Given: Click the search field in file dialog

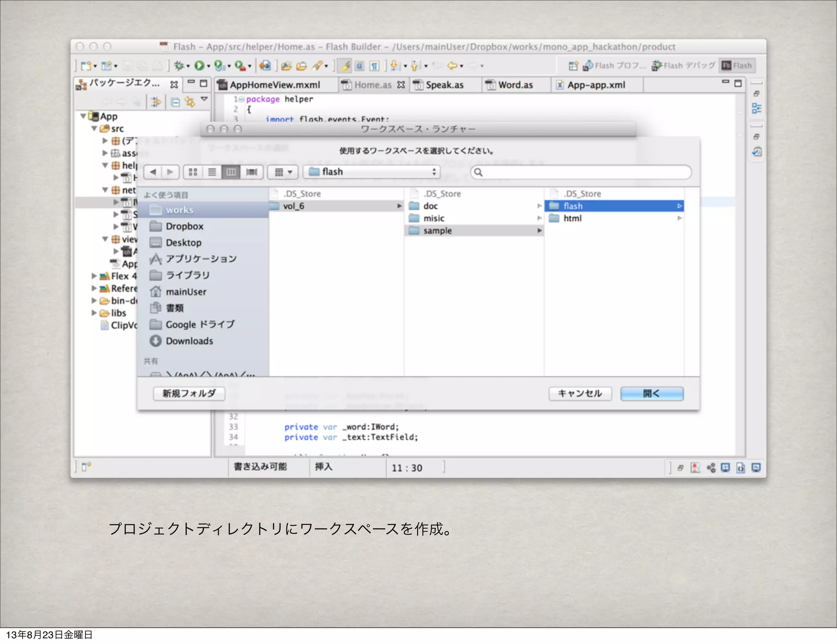Looking at the screenshot, I should 581,172.
